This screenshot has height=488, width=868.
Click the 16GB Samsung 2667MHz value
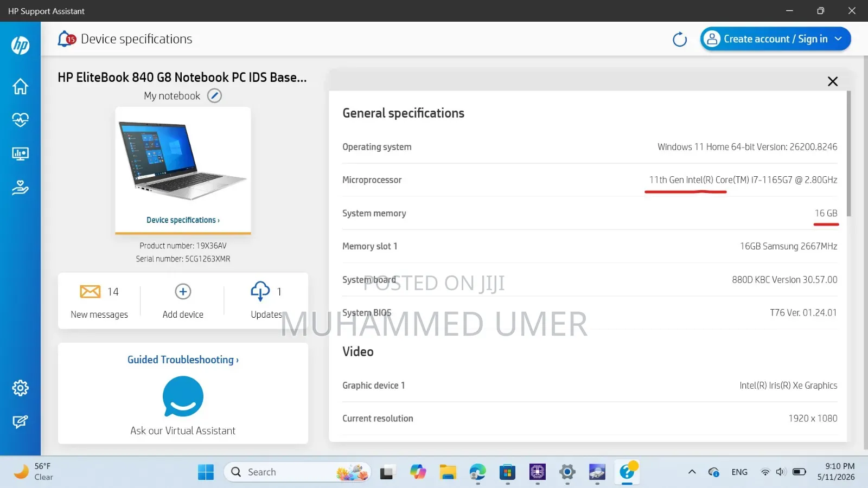(x=788, y=246)
